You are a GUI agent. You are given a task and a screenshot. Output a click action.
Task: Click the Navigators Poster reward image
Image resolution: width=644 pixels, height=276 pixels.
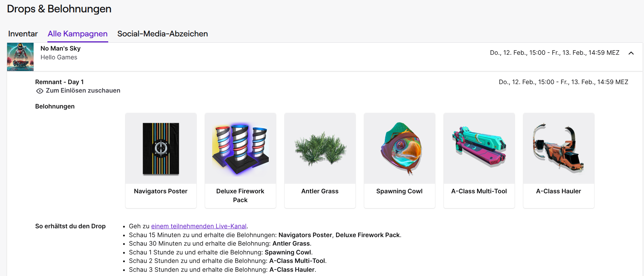point(161,148)
